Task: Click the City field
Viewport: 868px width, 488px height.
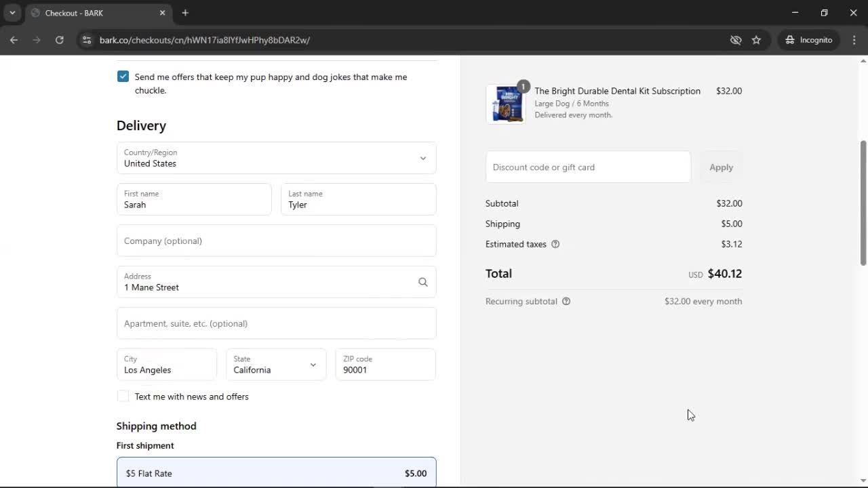Action: tap(167, 365)
